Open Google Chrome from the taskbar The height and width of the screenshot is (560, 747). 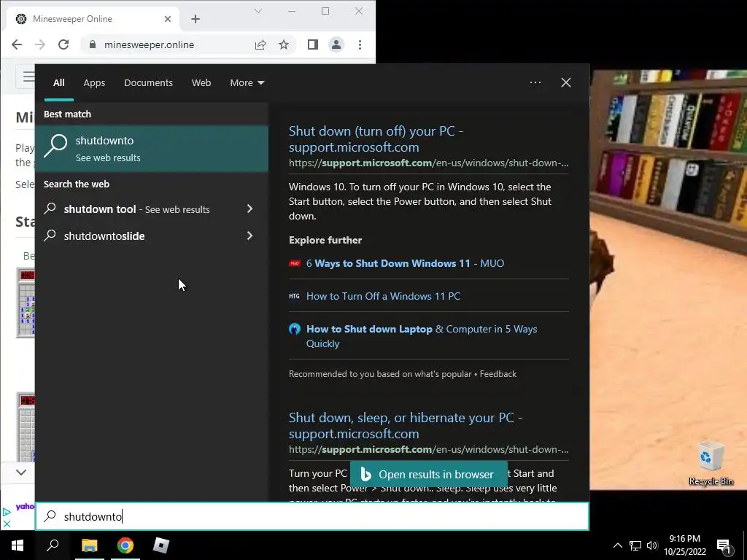(x=125, y=545)
